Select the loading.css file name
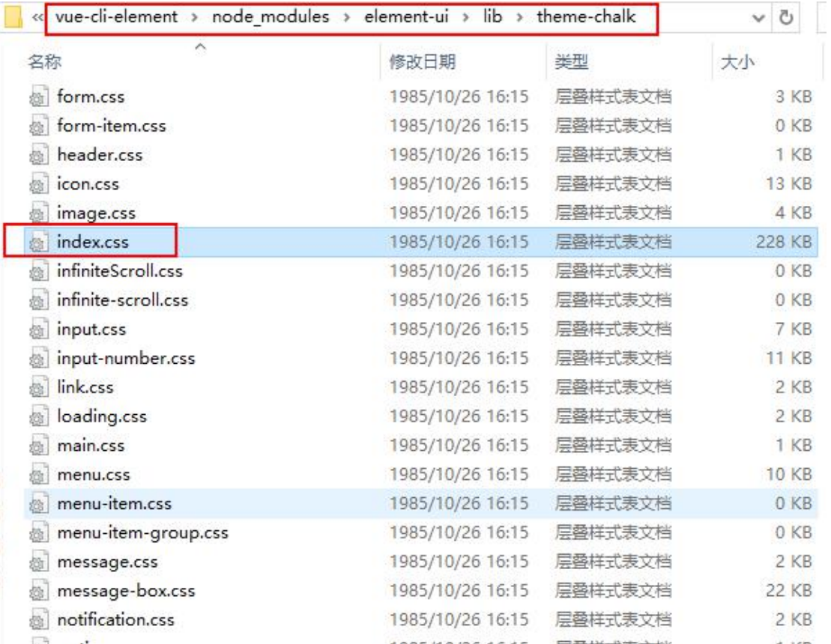The height and width of the screenshot is (644, 831). coord(102,417)
